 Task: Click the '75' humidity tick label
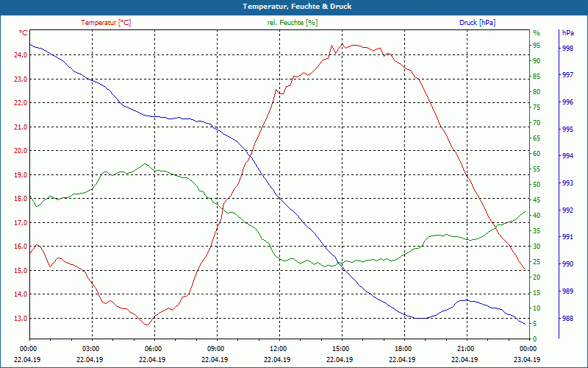[x=537, y=107]
